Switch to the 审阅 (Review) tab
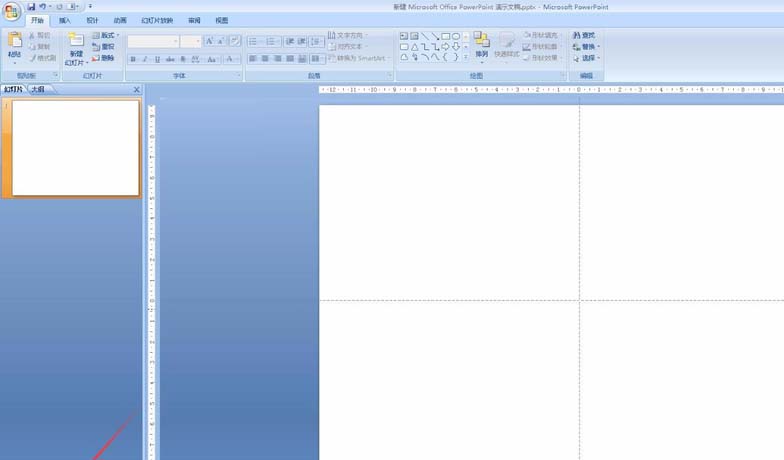Image resolution: width=784 pixels, height=460 pixels. (x=194, y=20)
